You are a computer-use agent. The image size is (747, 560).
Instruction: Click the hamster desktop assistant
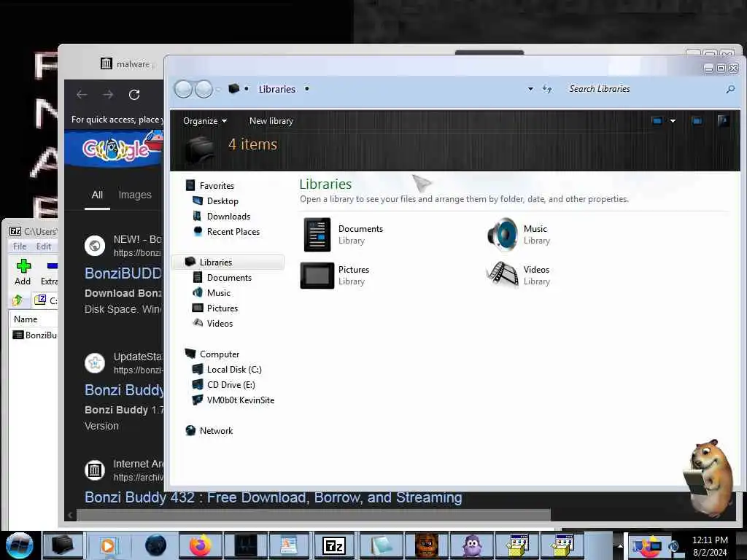(709, 478)
